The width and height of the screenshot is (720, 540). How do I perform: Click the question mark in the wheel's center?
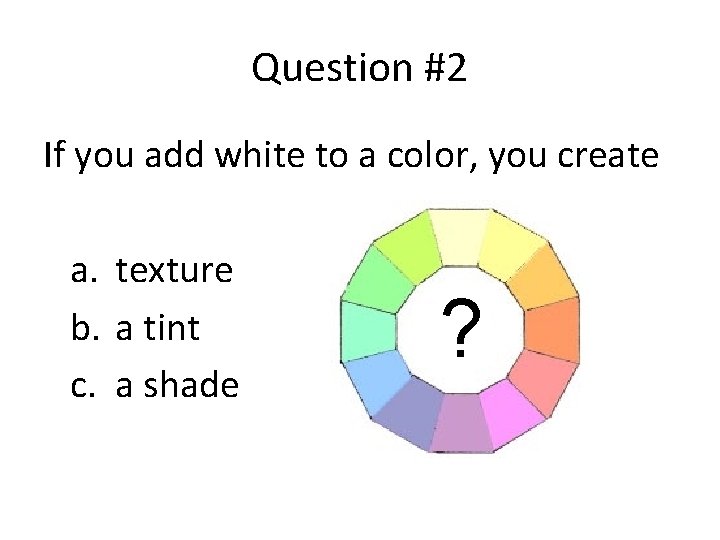(459, 331)
